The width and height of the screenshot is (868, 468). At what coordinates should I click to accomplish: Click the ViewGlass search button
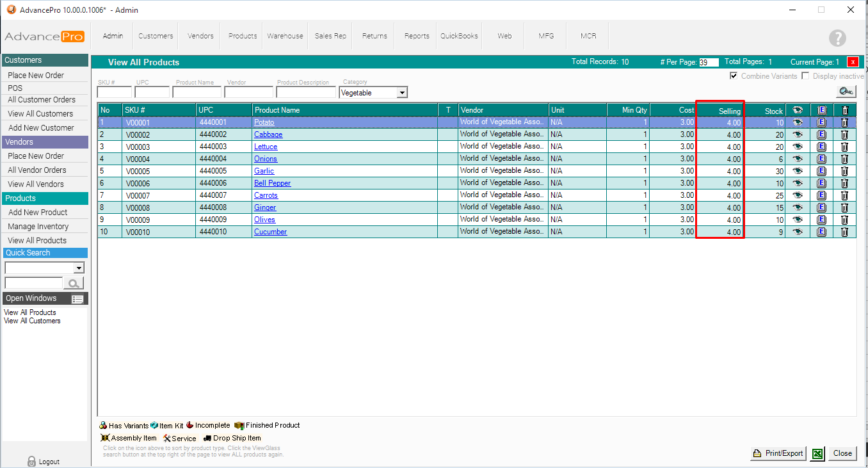846,92
